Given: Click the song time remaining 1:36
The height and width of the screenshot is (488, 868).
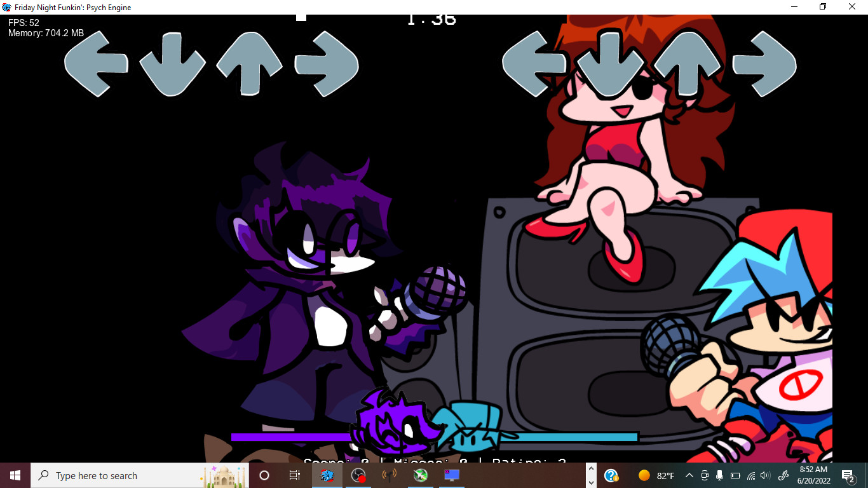Looking at the screenshot, I should [431, 20].
